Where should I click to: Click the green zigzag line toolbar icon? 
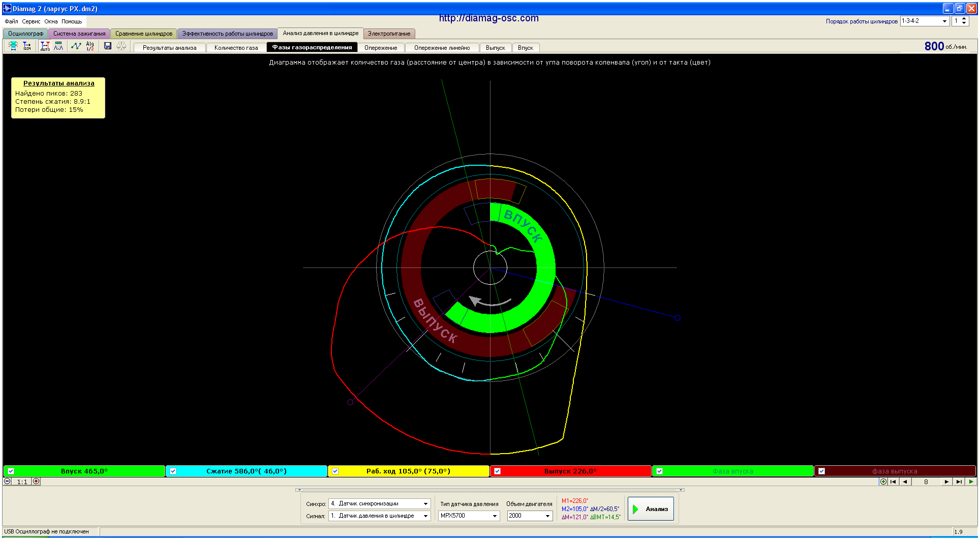(76, 46)
